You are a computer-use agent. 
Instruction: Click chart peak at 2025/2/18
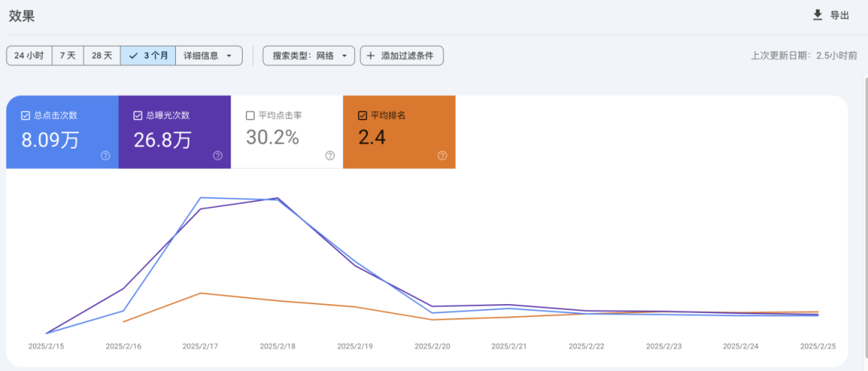(x=277, y=198)
